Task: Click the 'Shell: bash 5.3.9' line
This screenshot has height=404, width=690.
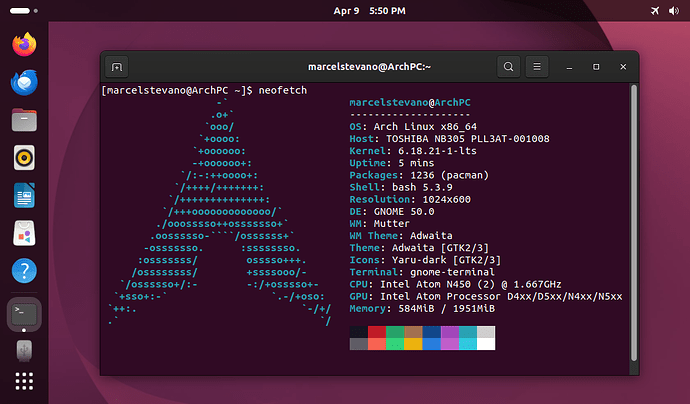Action: 401,187
